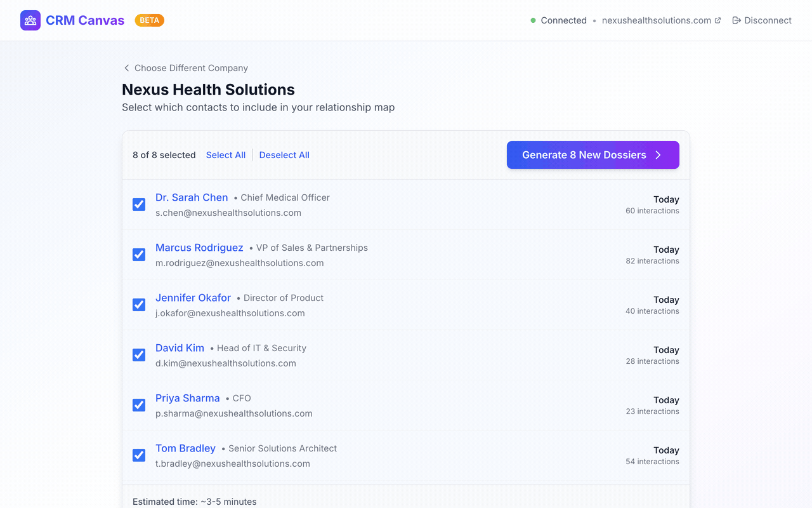Click Deselect All

(284, 155)
